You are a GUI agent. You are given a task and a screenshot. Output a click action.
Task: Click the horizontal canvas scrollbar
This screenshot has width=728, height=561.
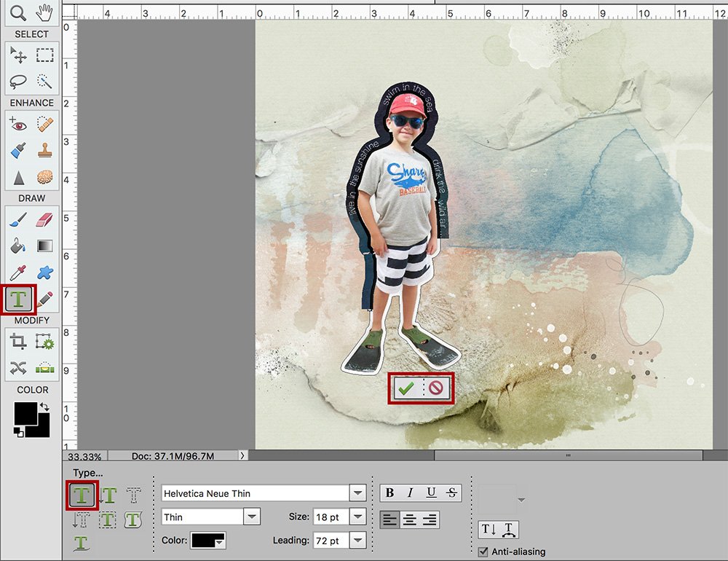[569, 455]
